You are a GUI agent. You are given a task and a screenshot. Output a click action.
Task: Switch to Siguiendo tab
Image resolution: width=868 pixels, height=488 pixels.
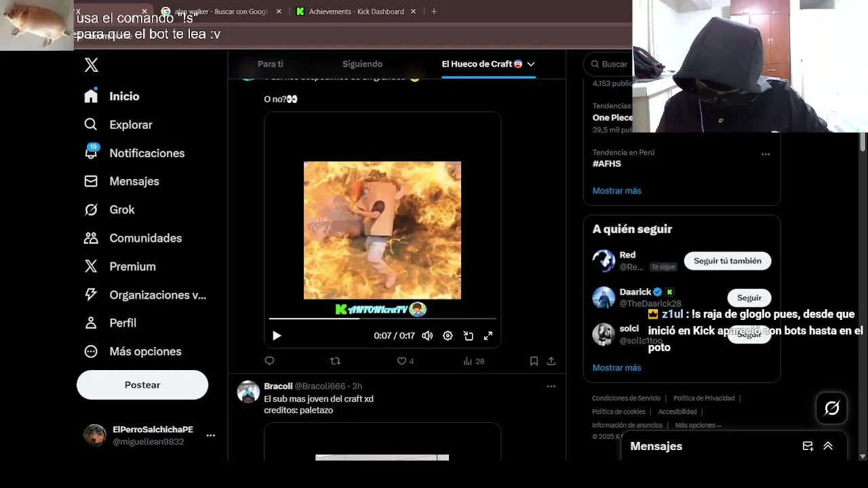point(362,64)
